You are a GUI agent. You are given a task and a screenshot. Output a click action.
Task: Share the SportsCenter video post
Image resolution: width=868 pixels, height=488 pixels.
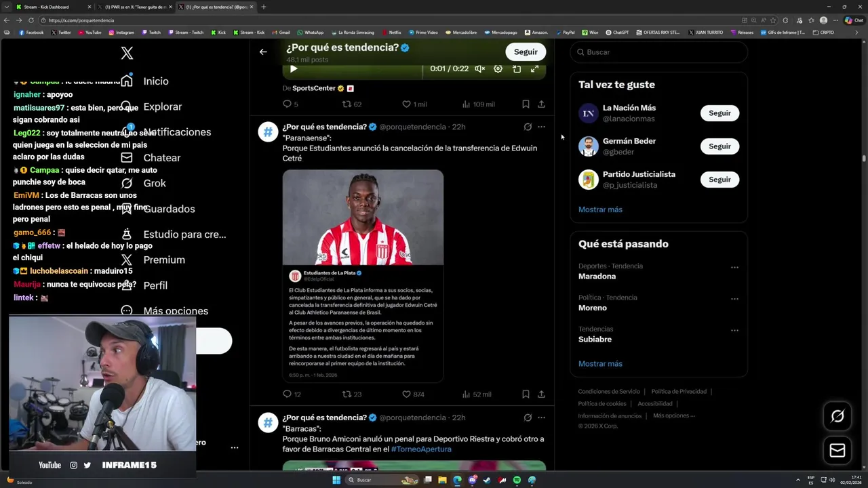tap(541, 104)
